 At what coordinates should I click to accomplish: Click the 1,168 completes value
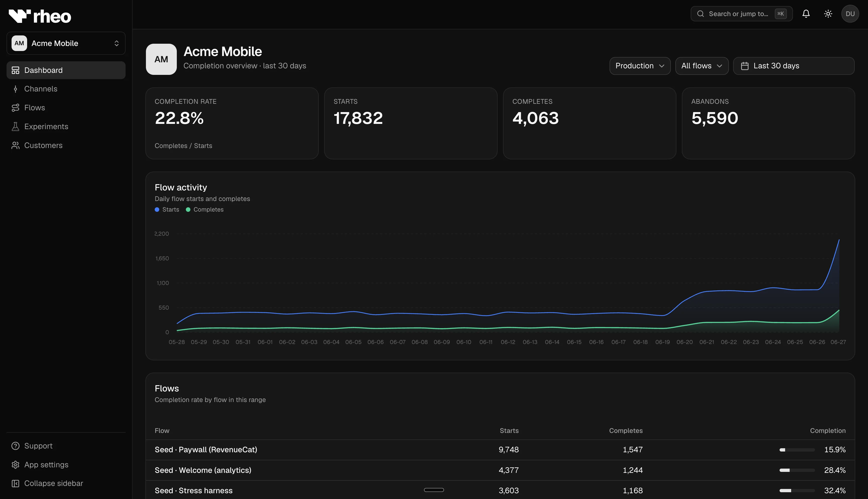point(633,490)
